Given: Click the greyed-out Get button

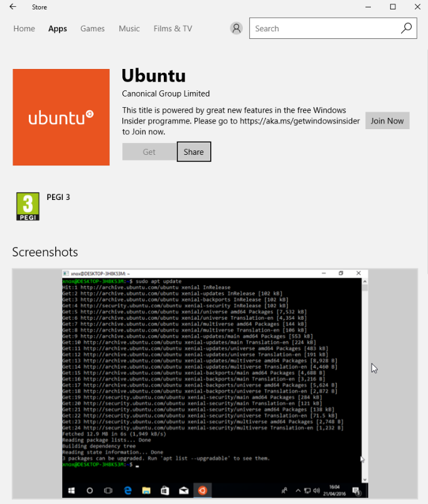Looking at the screenshot, I should click(x=149, y=152).
